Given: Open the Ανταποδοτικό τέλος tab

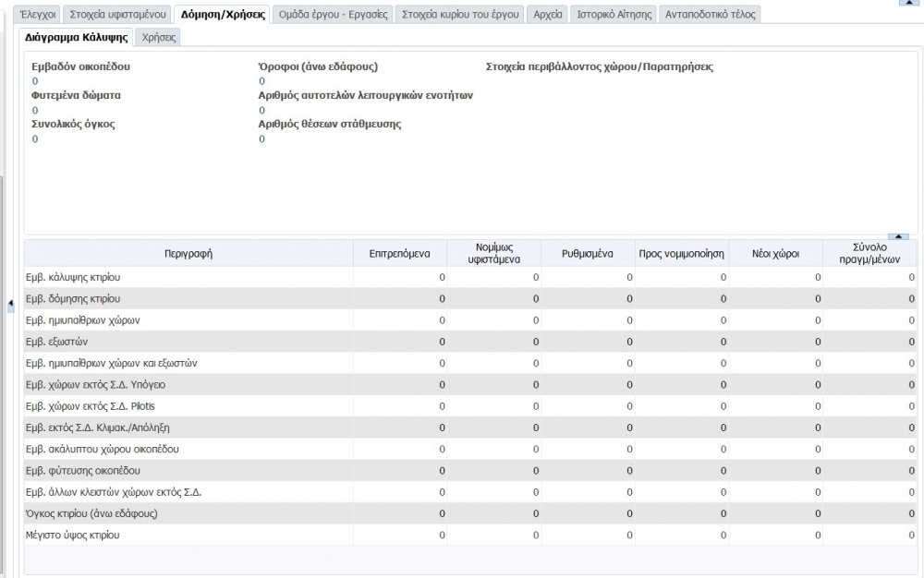Looking at the screenshot, I should point(711,14).
